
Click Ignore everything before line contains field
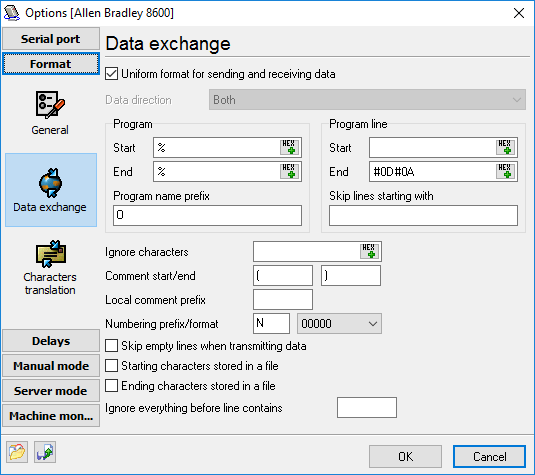[367, 407]
